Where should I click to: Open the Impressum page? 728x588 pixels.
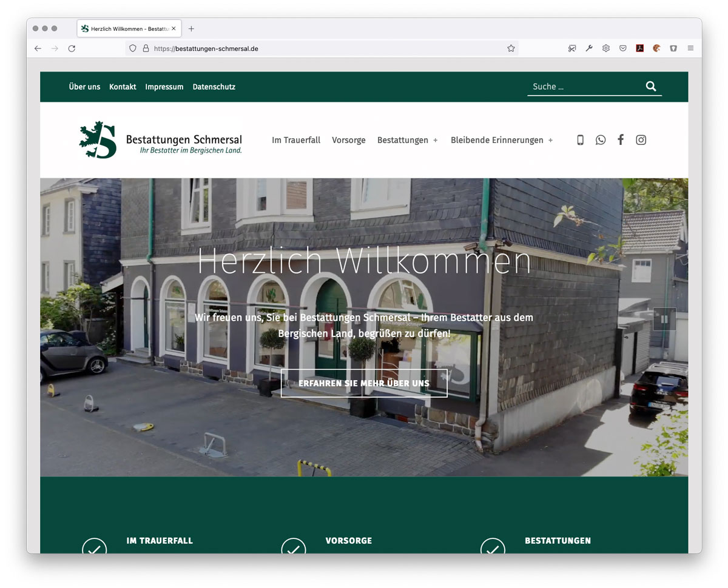tap(164, 87)
